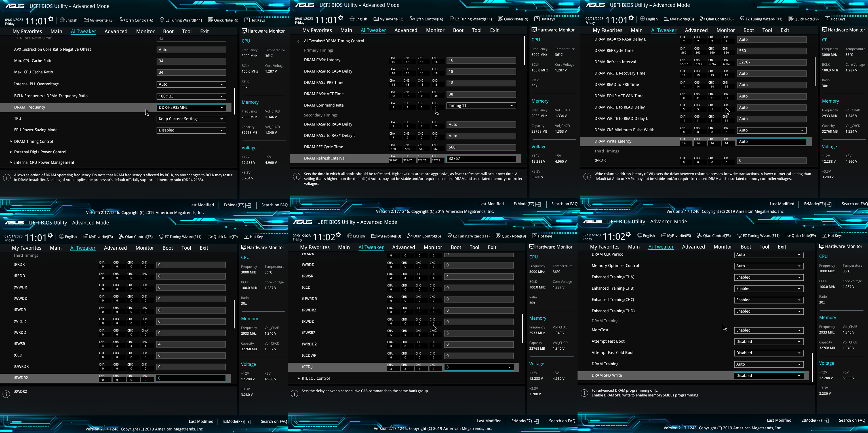Expand the tCCD_L value dropdown

[x=479, y=367]
